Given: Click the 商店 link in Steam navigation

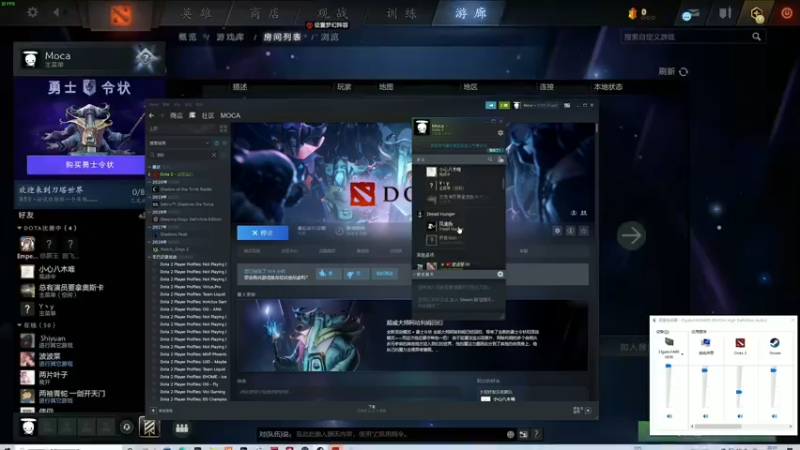Looking at the screenshot, I should [x=176, y=116].
